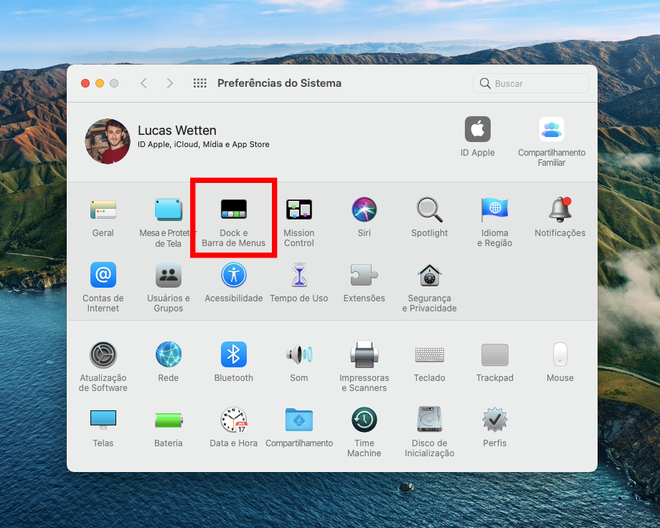Open Contas de Internet pane
The image size is (660, 528).
[103, 275]
